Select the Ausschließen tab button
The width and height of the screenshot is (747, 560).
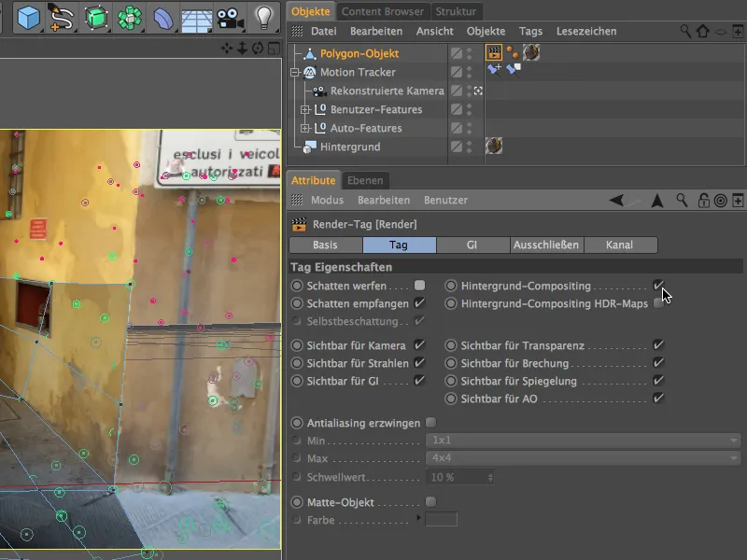(x=546, y=245)
